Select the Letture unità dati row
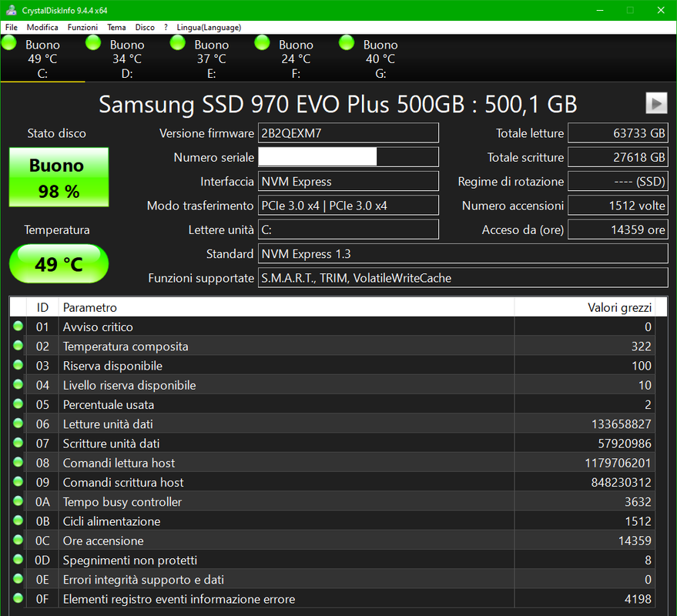This screenshot has width=677, height=616. pos(332,424)
